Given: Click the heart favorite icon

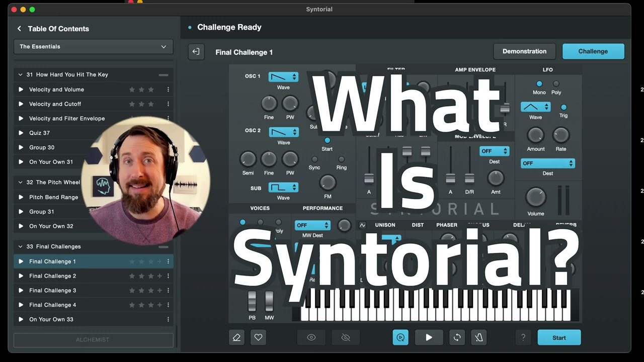Looking at the screenshot, I should 258,337.
